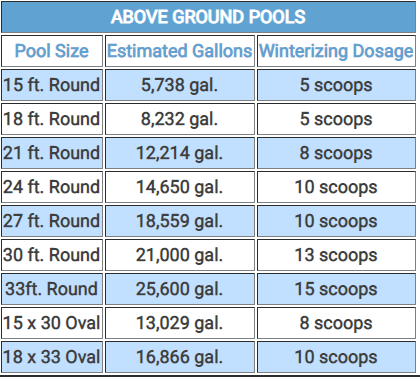Click the 14,650 gal. cell
The width and height of the screenshot is (420, 377).
(x=180, y=187)
